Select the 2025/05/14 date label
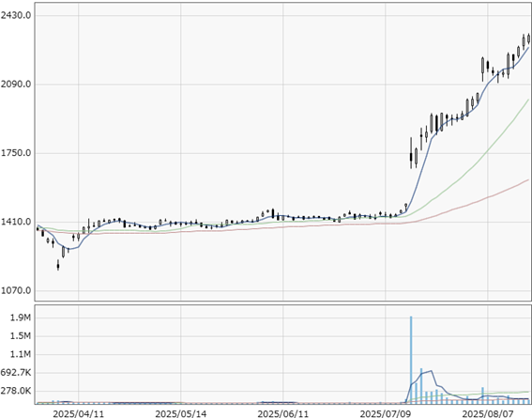This screenshot has width=532, height=418. coord(181,413)
